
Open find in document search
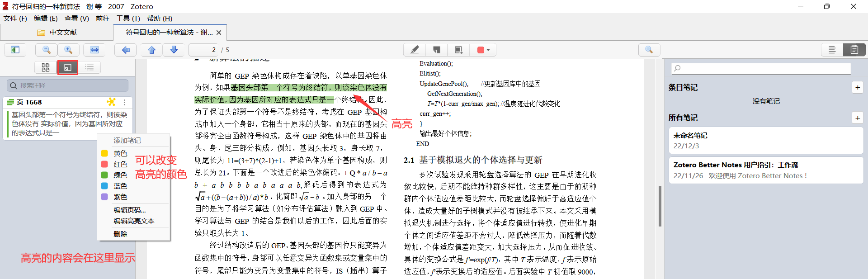click(649, 50)
